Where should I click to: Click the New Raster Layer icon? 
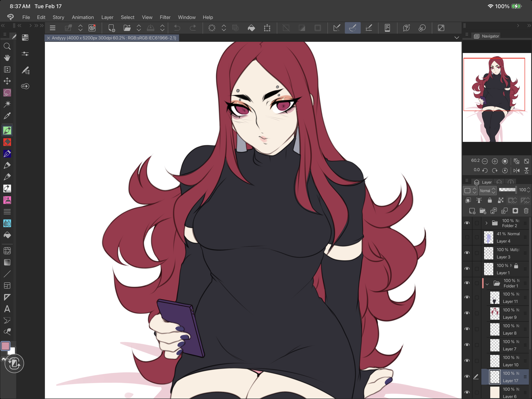pyautogui.click(x=472, y=211)
